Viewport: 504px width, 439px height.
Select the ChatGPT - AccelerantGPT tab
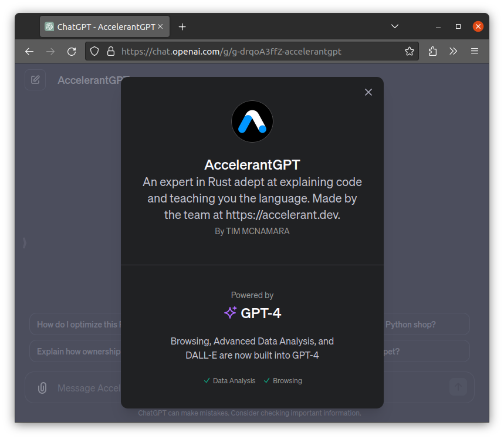[105, 26]
